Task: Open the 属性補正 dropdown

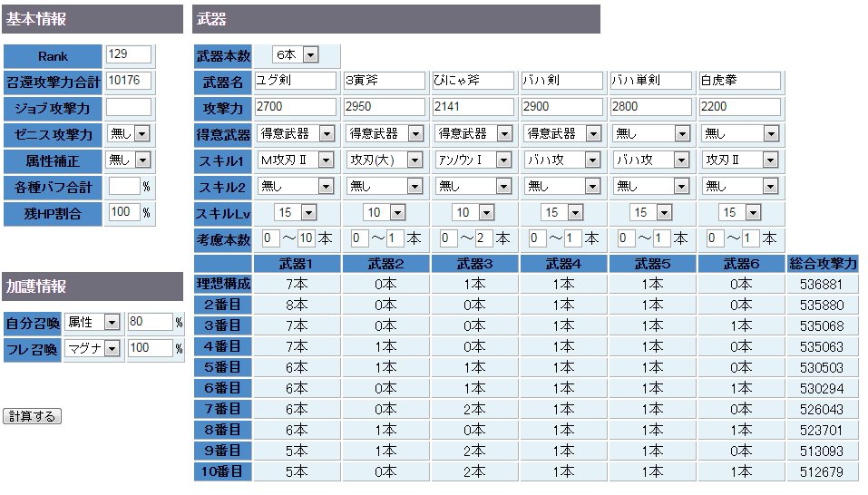Action: click(x=129, y=160)
